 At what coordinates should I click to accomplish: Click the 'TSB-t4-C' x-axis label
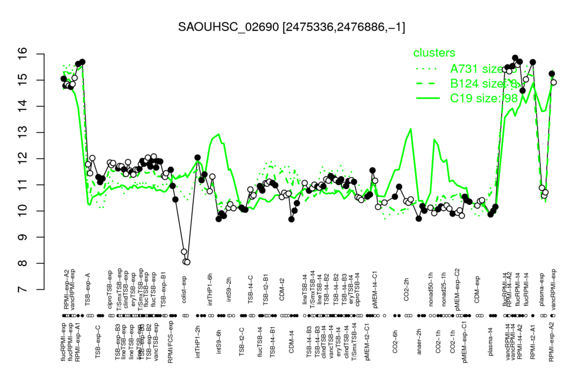pyautogui.click(x=251, y=290)
